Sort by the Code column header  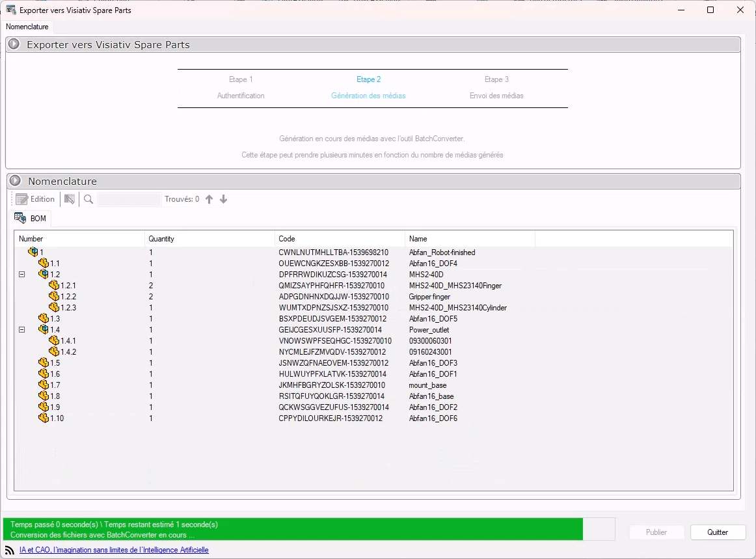(339, 239)
